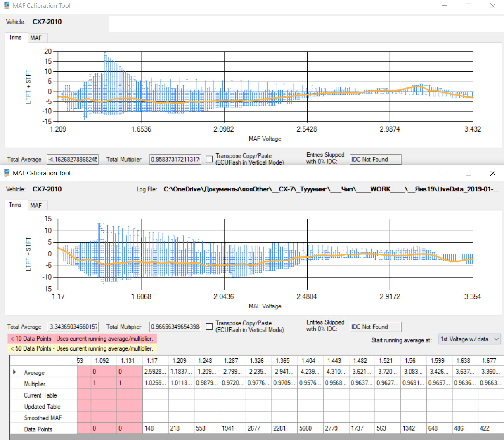Select the Trims tab in the lower window

tap(15, 205)
